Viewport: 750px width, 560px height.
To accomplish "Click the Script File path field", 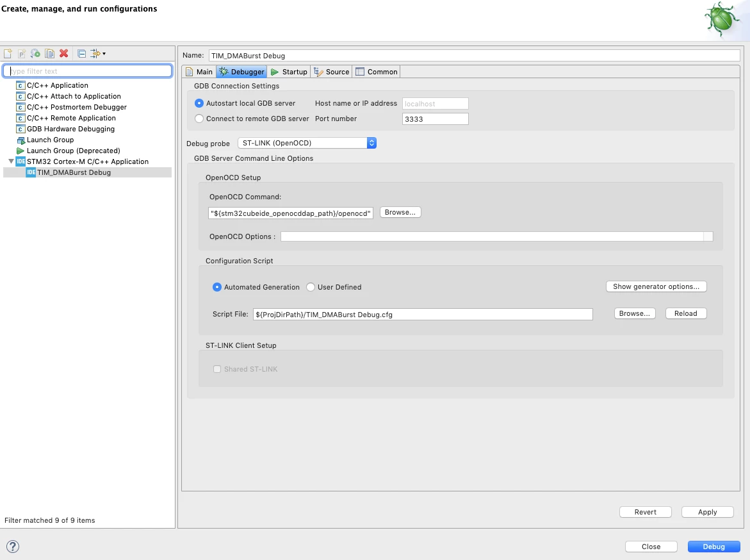I will [x=423, y=315].
